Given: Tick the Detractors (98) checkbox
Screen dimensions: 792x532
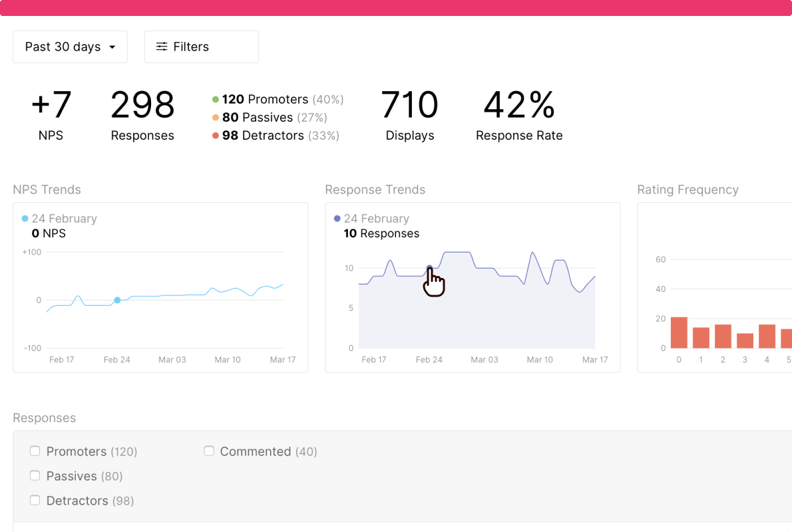Looking at the screenshot, I should pos(35,500).
